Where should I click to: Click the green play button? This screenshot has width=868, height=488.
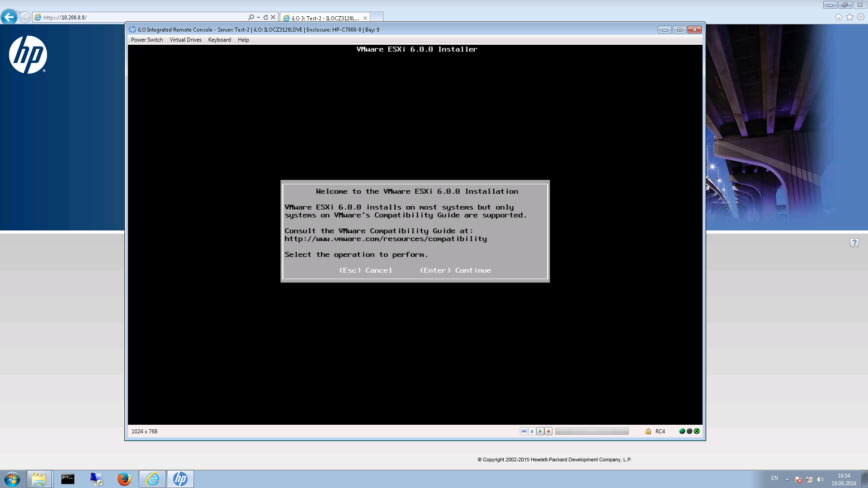click(x=540, y=431)
